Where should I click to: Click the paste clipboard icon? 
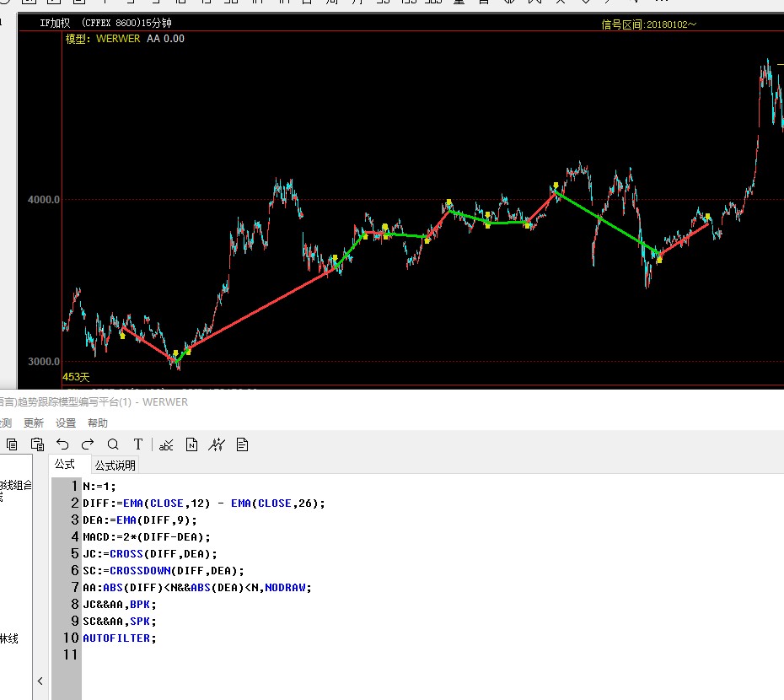37,444
